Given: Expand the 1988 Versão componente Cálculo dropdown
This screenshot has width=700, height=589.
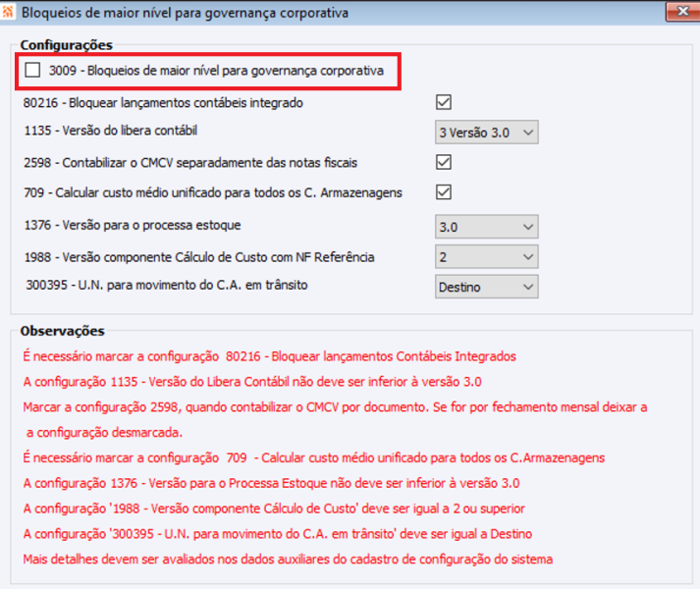Looking at the screenshot, I should tap(487, 257).
